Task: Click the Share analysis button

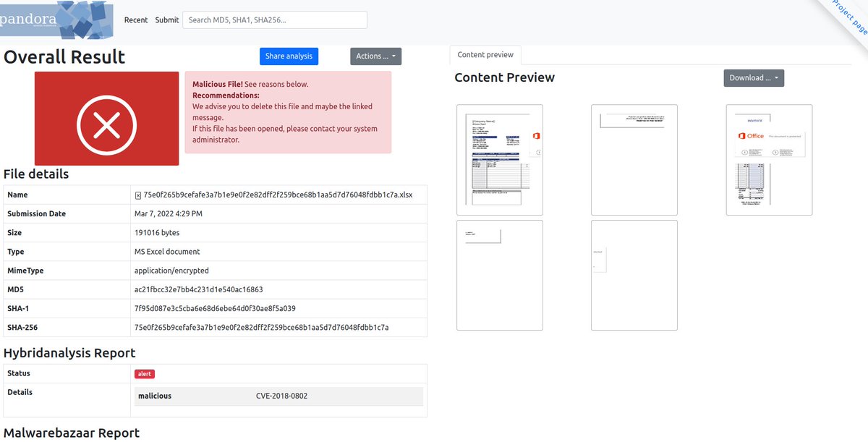Action: tap(289, 56)
